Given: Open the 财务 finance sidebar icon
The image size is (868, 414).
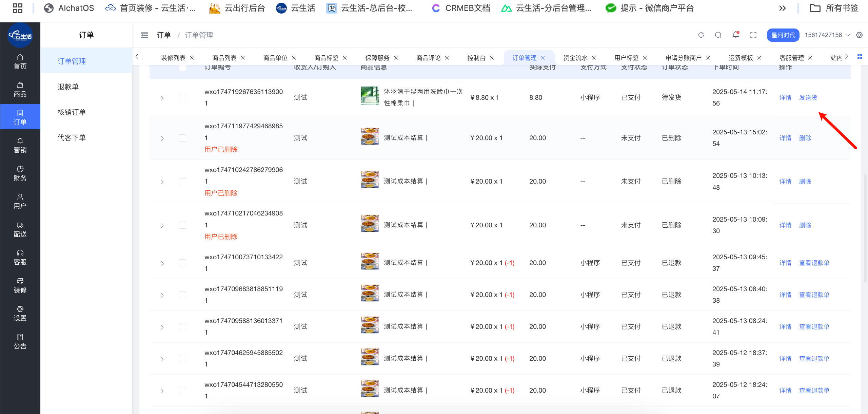Looking at the screenshot, I should tap(20, 173).
